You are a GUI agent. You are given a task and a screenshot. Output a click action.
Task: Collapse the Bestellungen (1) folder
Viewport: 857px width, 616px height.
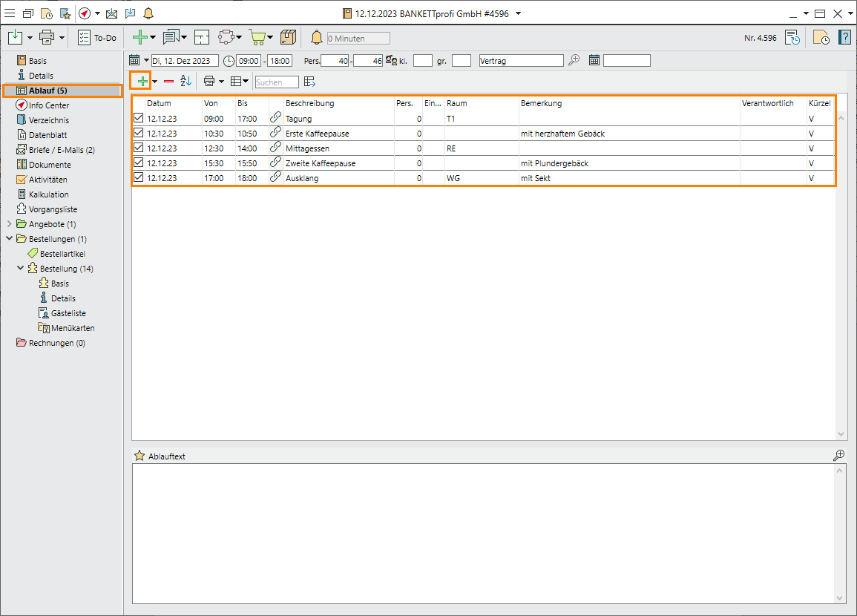pyautogui.click(x=9, y=239)
